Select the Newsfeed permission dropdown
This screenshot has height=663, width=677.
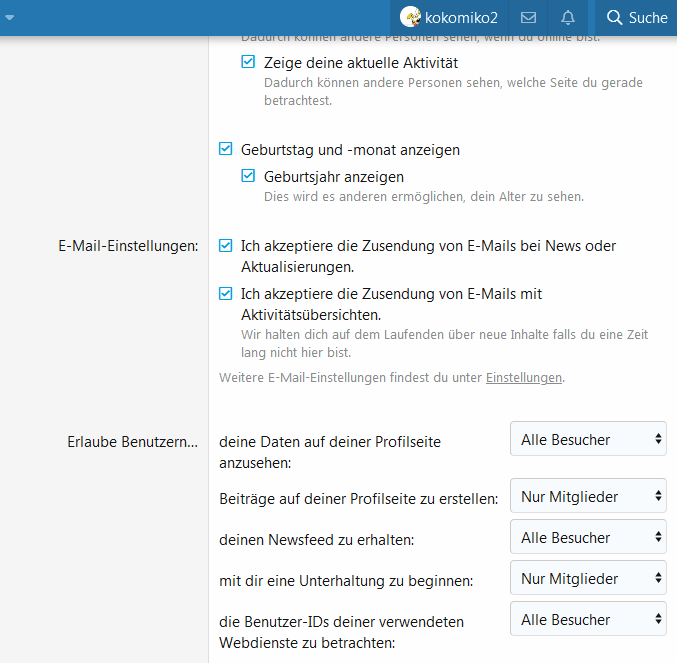click(x=588, y=538)
